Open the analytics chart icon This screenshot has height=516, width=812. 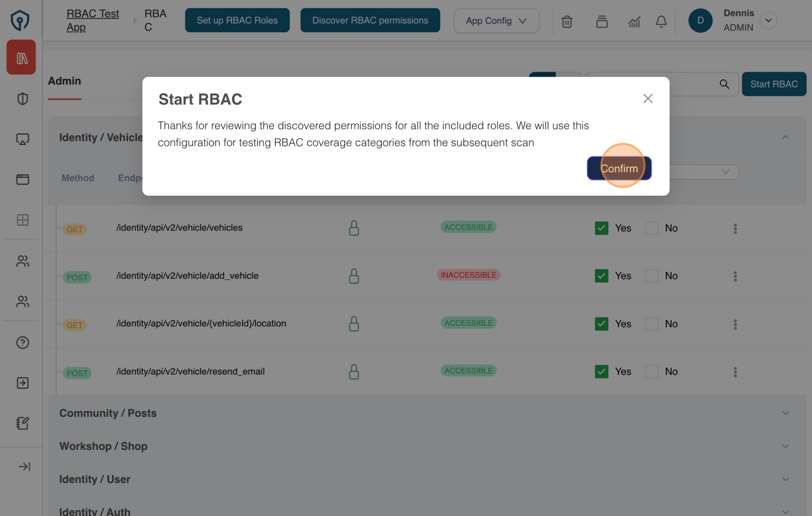click(x=634, y=21)
